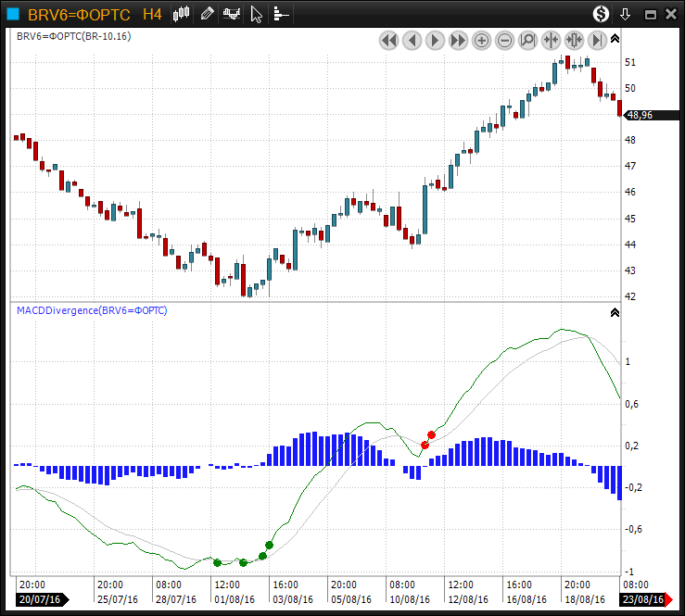Image resolution: width=685 pixels, height=616 pixels.
Task: Jump to the latest bar
Action: (x=597, y=40)
